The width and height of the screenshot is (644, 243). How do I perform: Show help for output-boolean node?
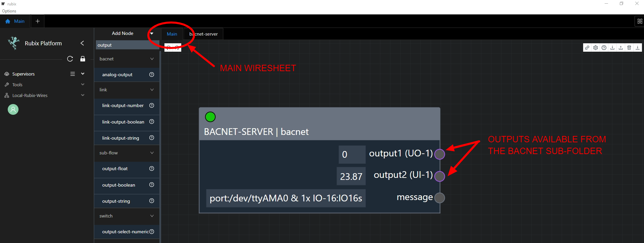pos(152,185)
